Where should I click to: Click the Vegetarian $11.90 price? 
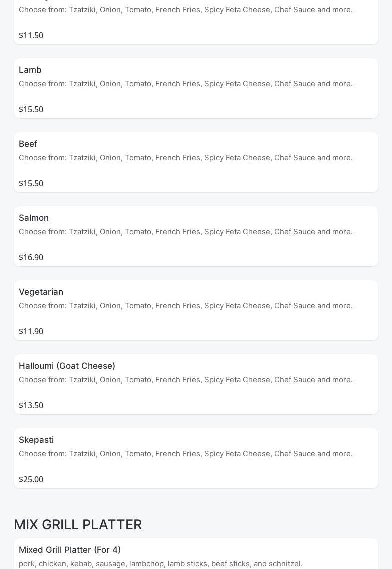[31, 331]
